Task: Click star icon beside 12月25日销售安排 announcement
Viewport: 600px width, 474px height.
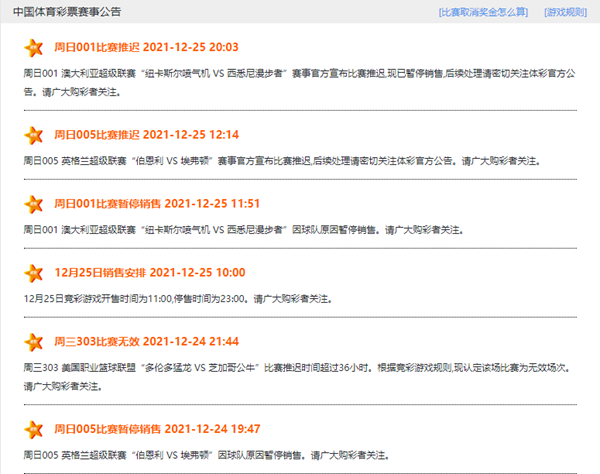Action: 34,273
